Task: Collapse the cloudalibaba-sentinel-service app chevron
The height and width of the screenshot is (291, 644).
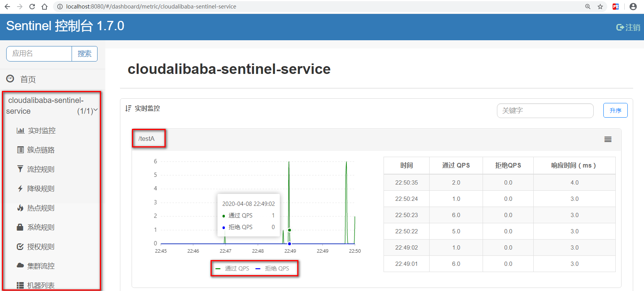Action: [96, 110]
